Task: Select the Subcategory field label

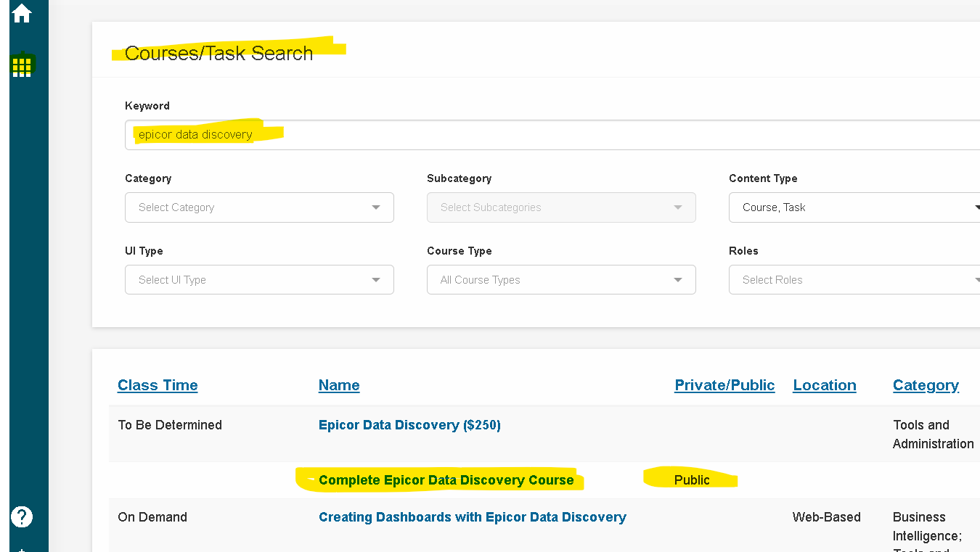Action: (x=460, y=178)
